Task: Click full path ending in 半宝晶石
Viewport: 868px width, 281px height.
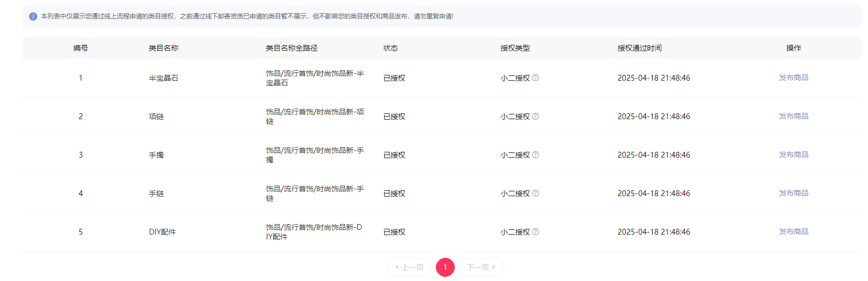Action: coord(315,78)
